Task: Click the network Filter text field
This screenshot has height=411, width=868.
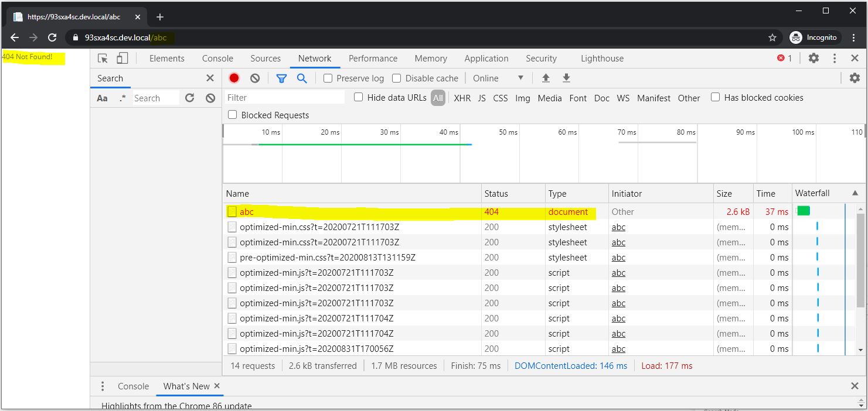Action: point(284,98)
